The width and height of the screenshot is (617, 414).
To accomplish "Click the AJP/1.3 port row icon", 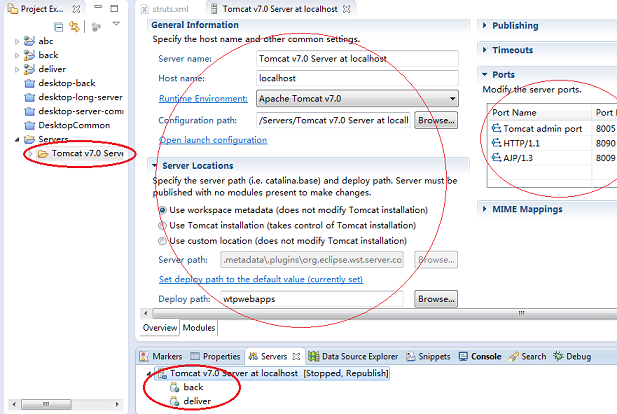I will 496,157.
